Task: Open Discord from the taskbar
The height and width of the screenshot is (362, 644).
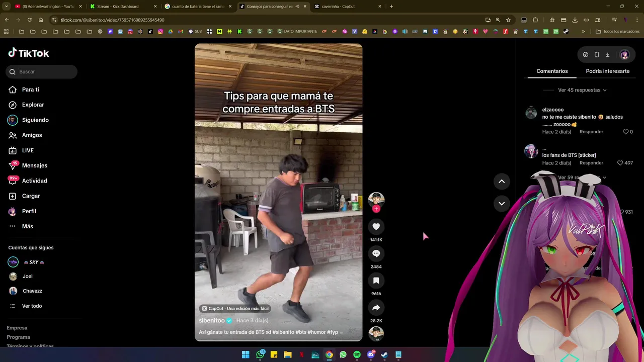Action: click(x=371, y=354)
